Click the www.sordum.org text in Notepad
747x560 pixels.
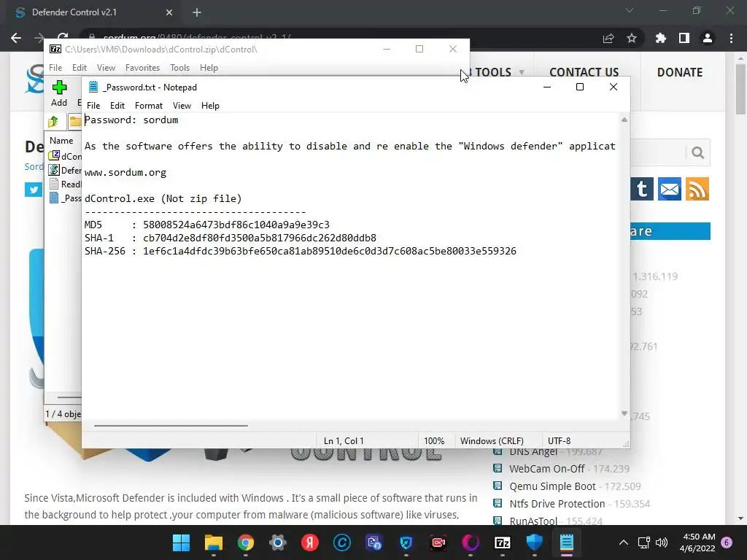tap(125, 172)
